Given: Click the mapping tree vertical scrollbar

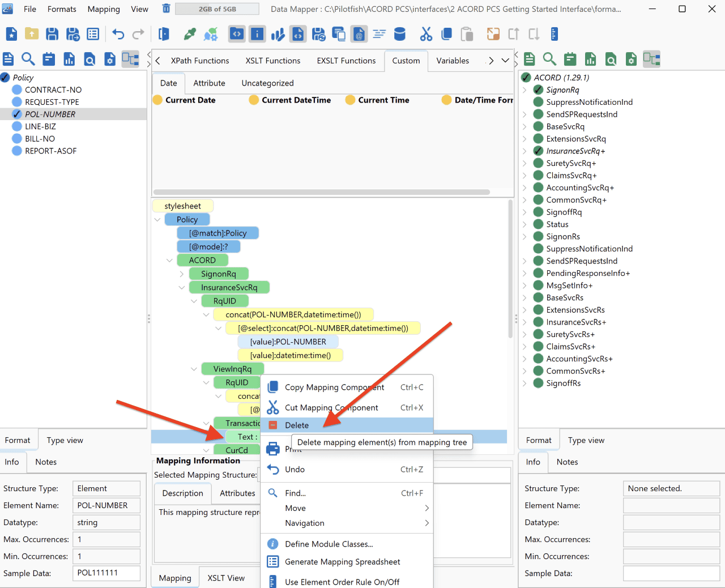Looking at the screenshot, I should click(x=510, y=269).
